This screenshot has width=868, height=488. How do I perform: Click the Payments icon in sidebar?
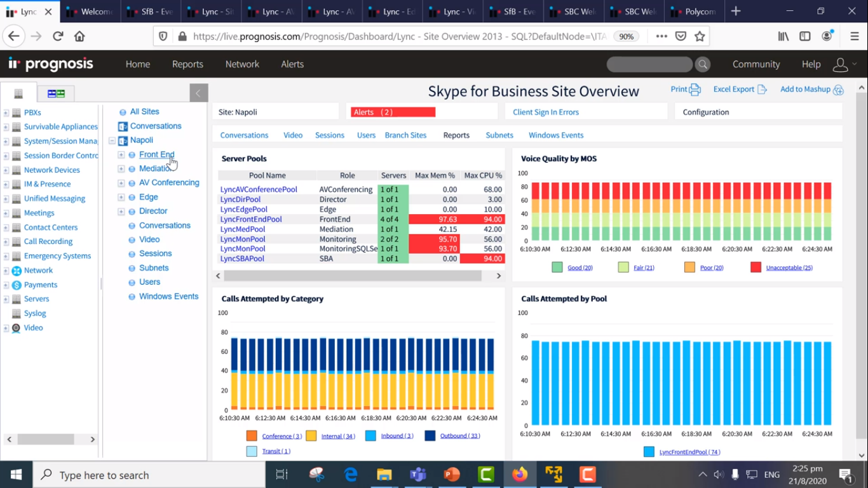[x=17, y=285]
